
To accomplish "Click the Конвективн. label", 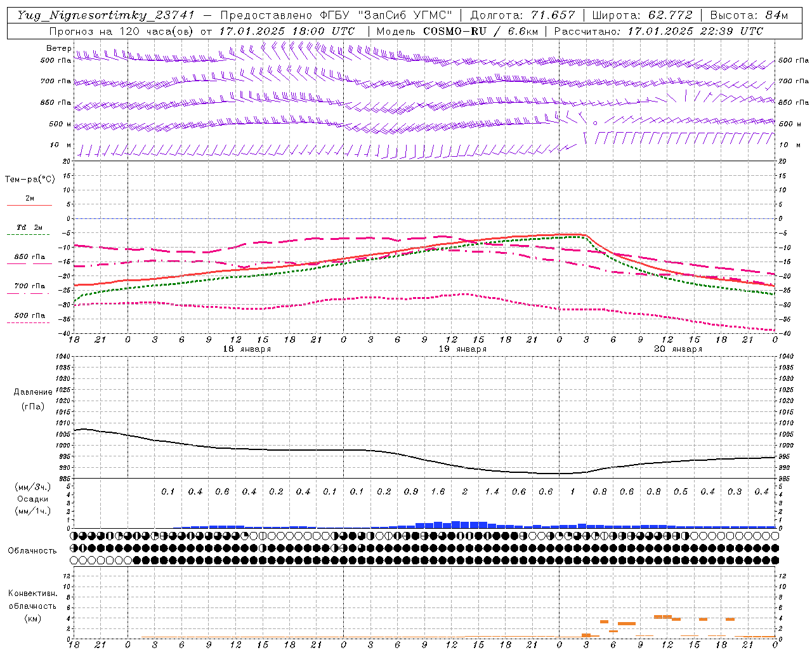I will pyautogui.click(x=33, y=594).
